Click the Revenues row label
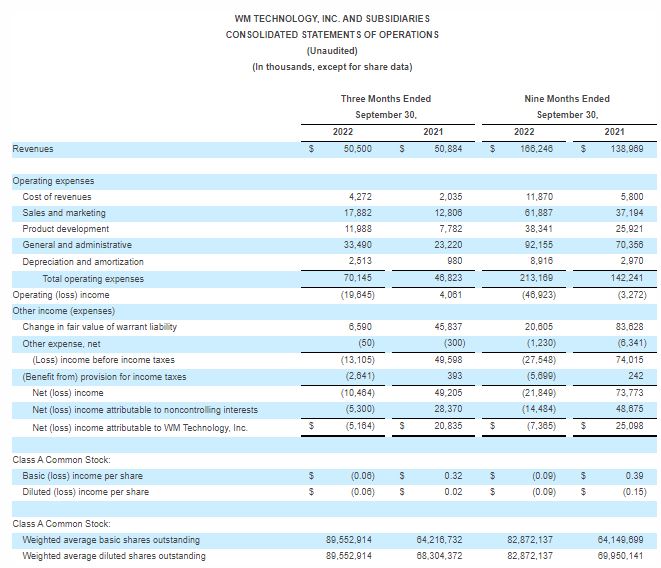 tap(33, 149)
